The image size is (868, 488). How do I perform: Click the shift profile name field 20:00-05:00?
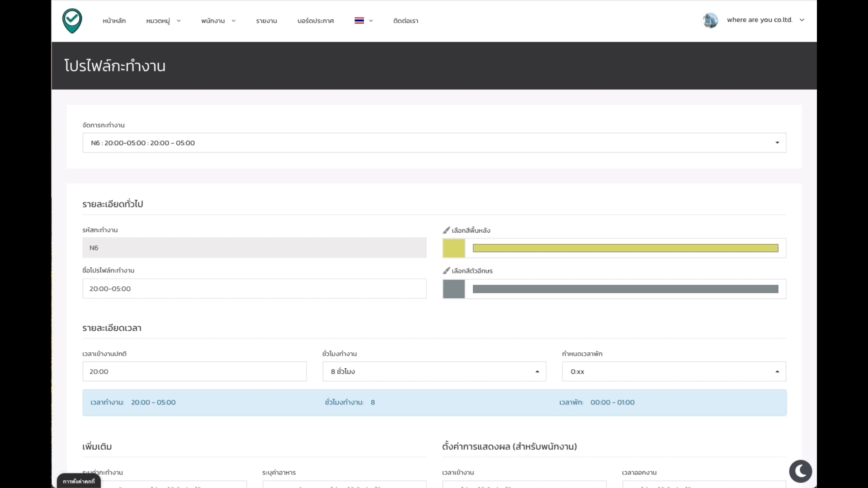pos(254,289)
